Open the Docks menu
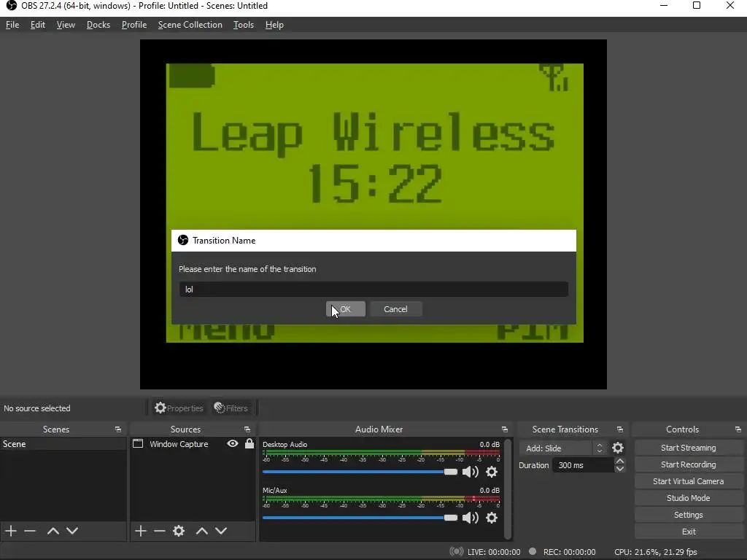 [98, 25]
